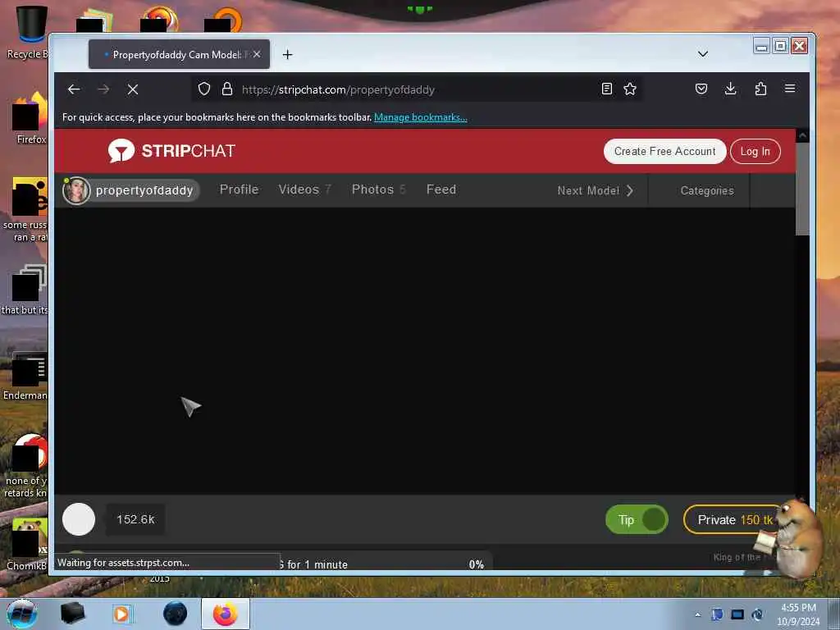Open the Profile tab
Image resolution: width=840 pixels, height=630 pixels.
coord(239,189)
